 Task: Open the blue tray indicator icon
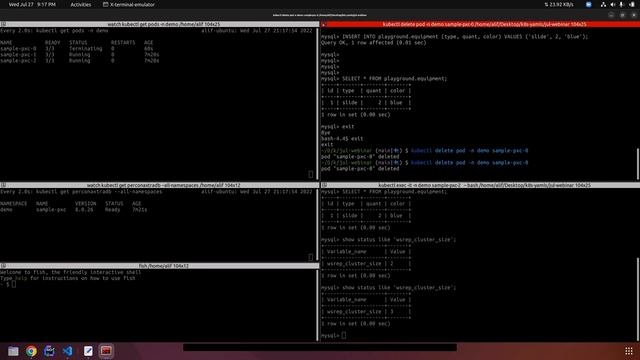pyautogui.click(x=589, y=4)
